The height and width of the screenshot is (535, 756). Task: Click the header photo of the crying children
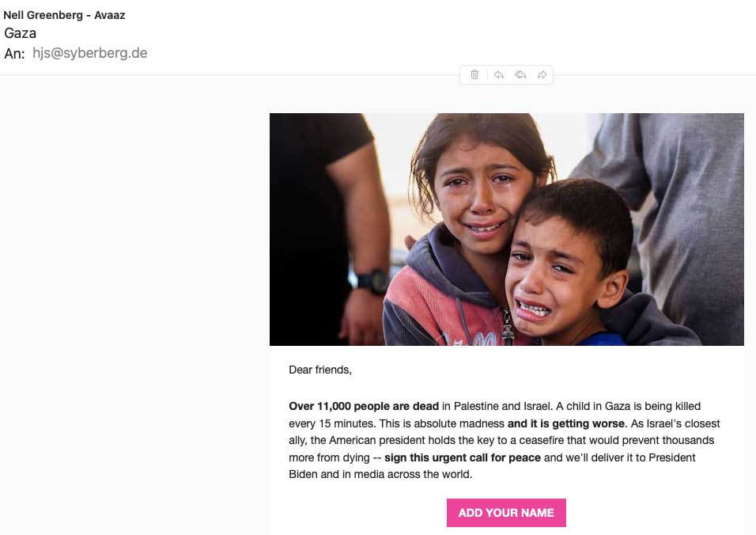[x=506, y=229]
